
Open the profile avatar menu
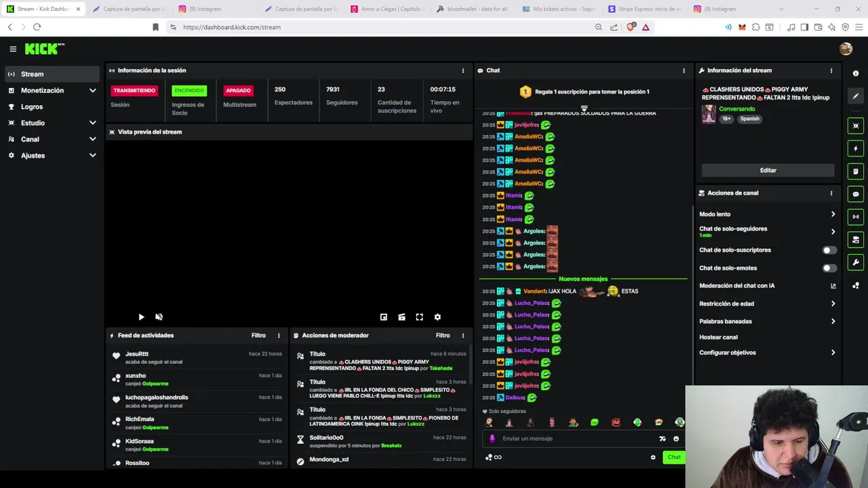(846, 49)
